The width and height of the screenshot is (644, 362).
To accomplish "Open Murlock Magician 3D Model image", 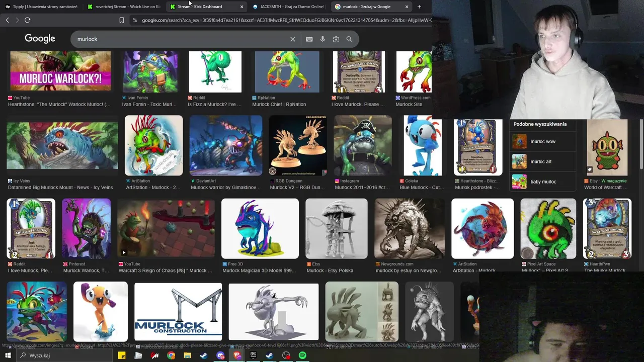I will (260, 229).
